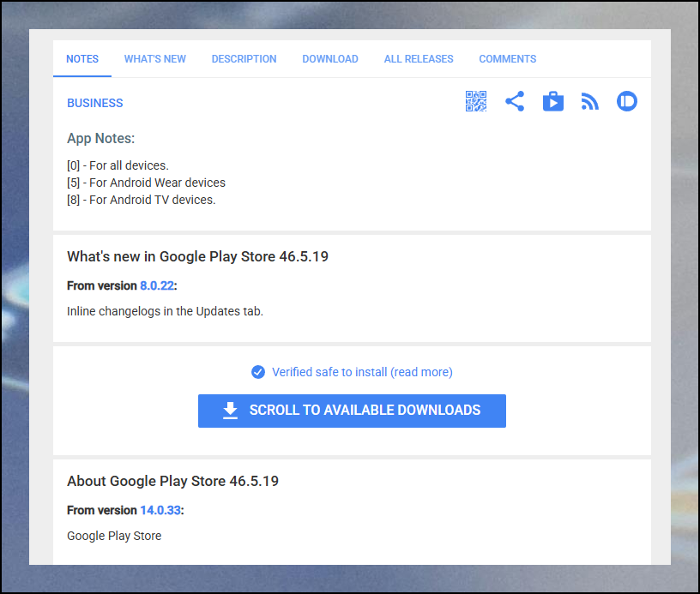This screenshot has width=700, height=594.
Task: Click '[5] - For Android Wear devices' line
Action: pyautogui.click(x=146, y=183)
